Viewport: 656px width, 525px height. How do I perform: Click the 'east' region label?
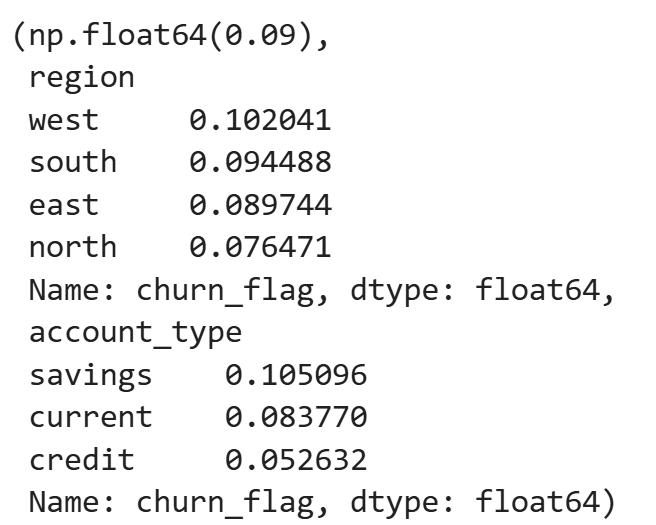point(64,205)
